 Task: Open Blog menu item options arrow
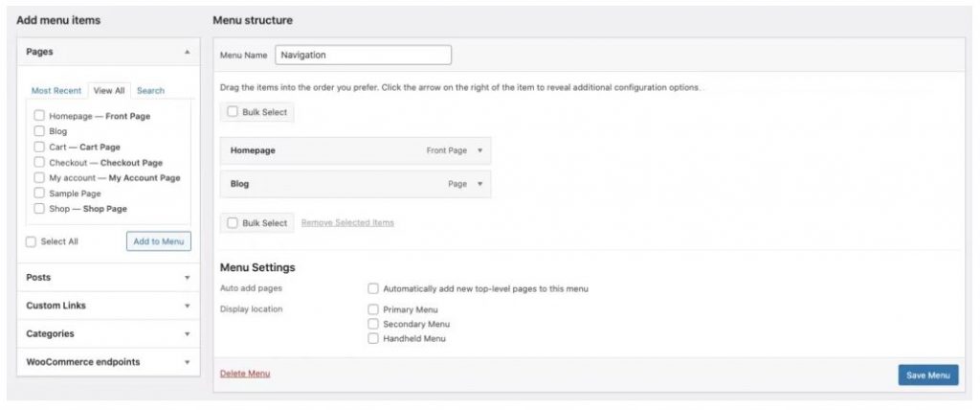click(x=480, y=184)
